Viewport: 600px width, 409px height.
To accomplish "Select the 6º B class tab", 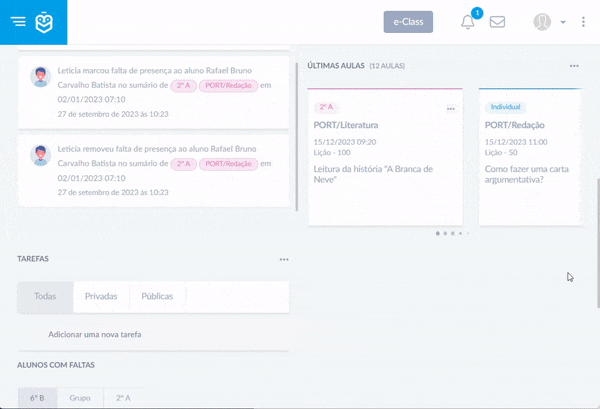I will (x=37, y=398).
